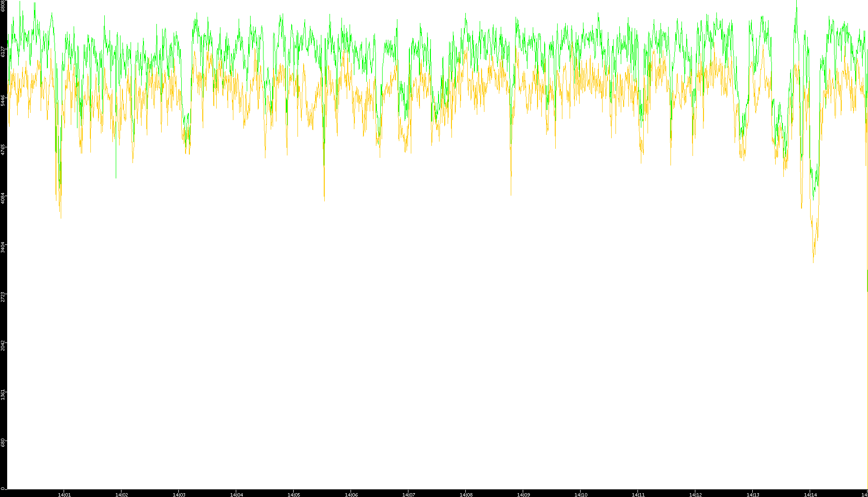
Task: Click the 680 y-axis label
Action: (x=3, y=442)
